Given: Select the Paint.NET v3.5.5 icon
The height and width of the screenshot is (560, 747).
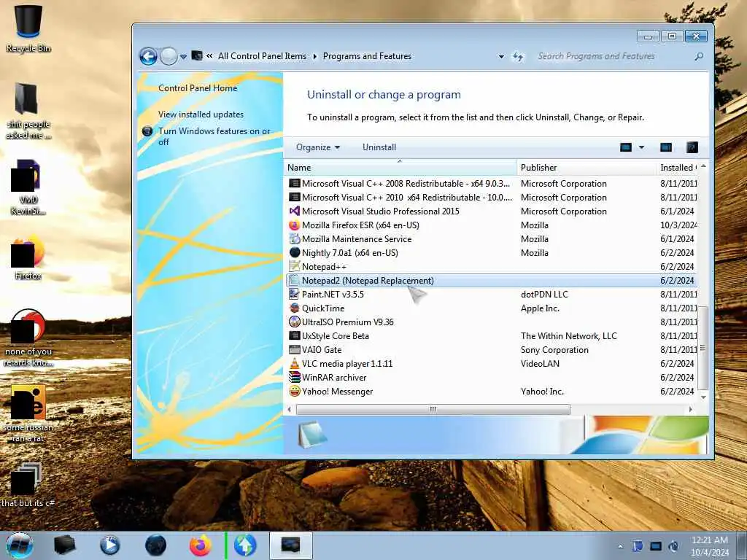Looking at the screenshot, I should click(295, 295).
